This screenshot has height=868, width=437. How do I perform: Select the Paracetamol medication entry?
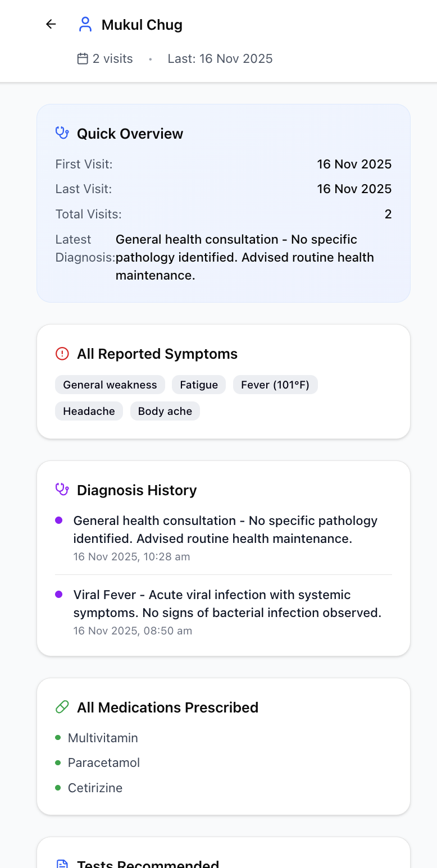pyautogui.click(x=103, y=762)
